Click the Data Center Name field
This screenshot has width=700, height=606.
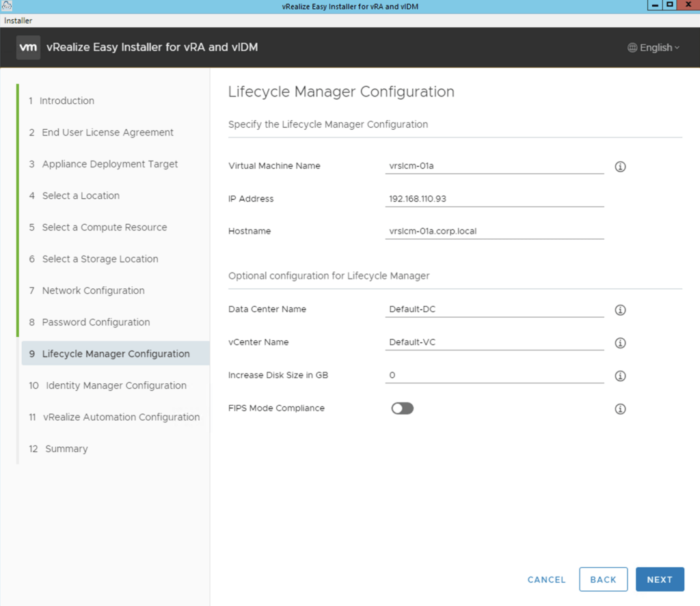click(x=495, y=309)
